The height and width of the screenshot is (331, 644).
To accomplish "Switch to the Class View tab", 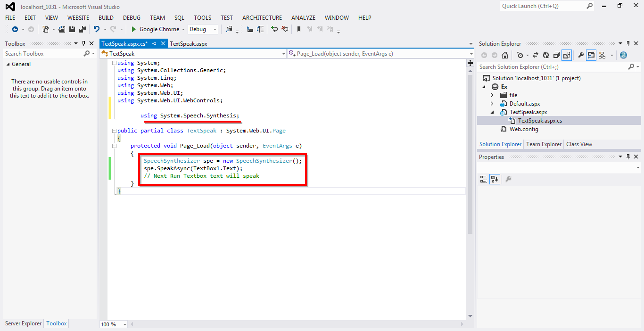I will (579, 144).
